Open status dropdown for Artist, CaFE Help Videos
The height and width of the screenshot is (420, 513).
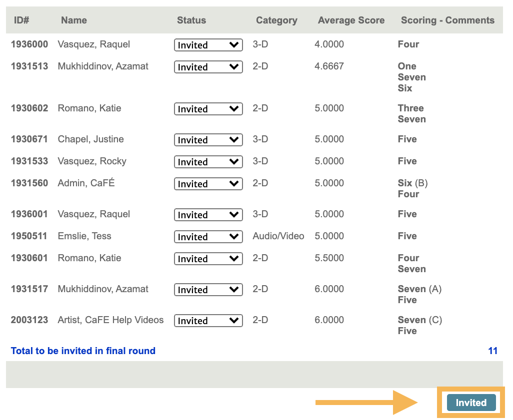[x=208, y=320]
